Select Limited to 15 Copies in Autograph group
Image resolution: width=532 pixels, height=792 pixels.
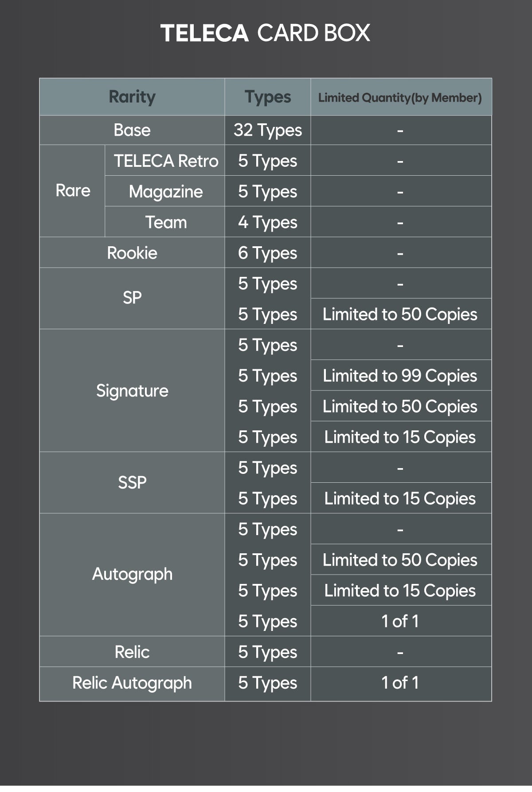pos(400,591)
